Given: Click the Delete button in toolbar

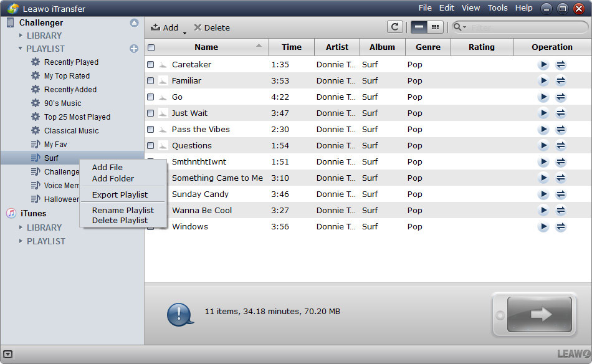Looking at the screenshot, I should (x=212, y=27).
